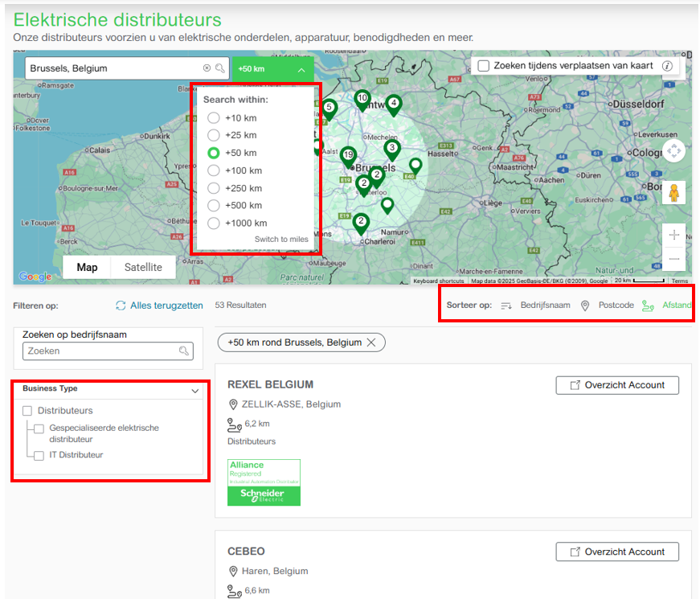Click the Pegman Street View icon
Screen dimensions: 700x603
(x=673, y=193)
